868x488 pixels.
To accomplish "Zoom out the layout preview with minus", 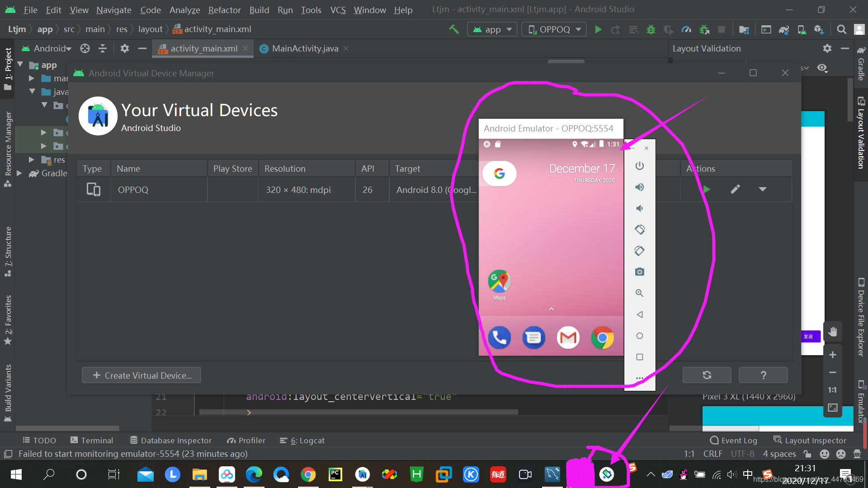I will (x=833, y=372).
